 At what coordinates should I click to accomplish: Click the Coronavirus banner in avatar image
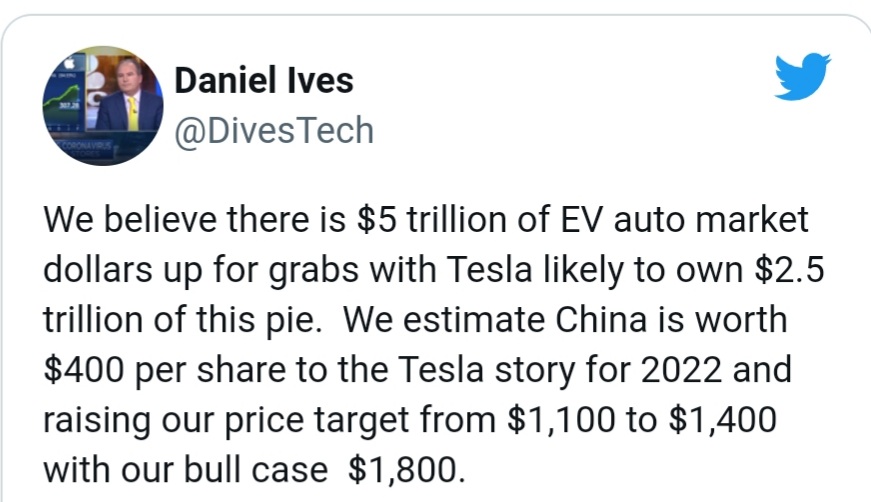[83, 147]
